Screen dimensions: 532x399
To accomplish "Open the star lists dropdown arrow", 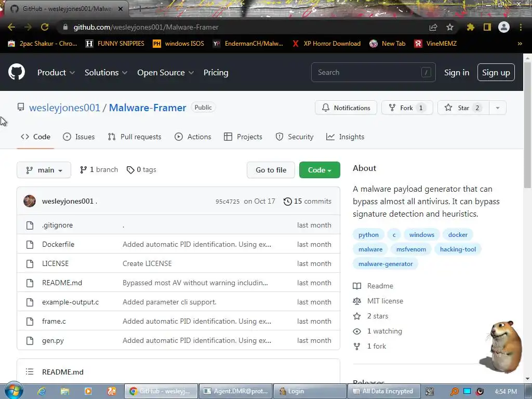I will [498, 108].
